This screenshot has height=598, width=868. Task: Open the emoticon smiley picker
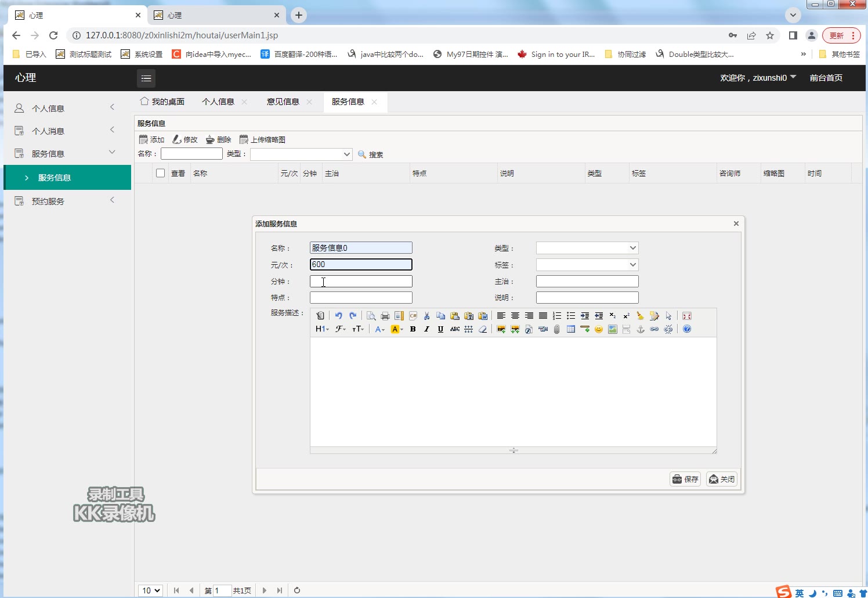pos(598,329)
